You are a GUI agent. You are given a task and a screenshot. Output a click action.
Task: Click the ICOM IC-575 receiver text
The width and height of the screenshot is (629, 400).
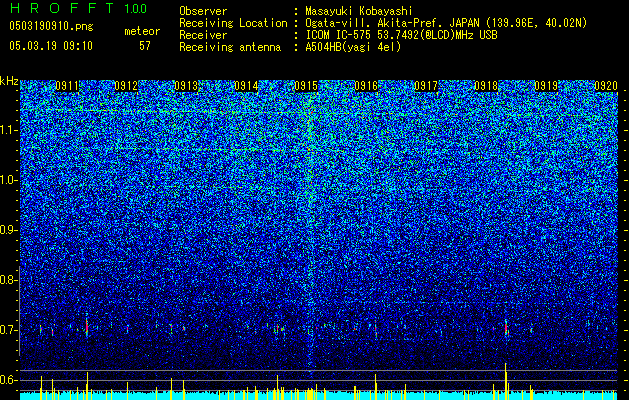click(401, 35)
